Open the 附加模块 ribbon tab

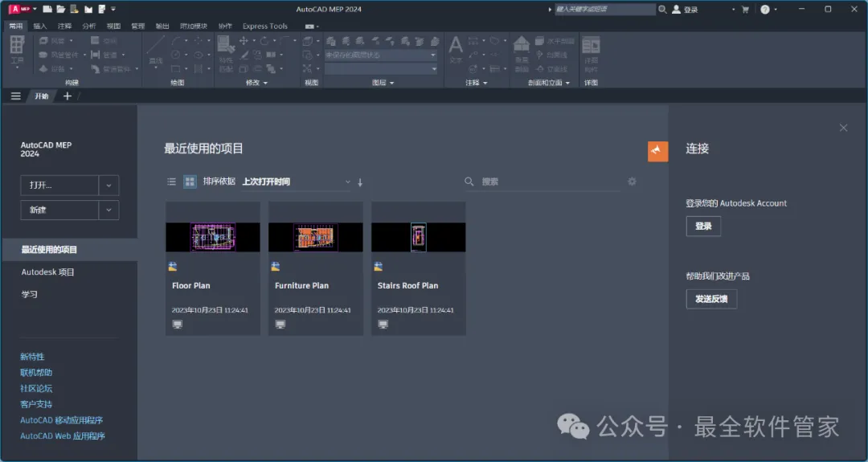pos(194,26)
